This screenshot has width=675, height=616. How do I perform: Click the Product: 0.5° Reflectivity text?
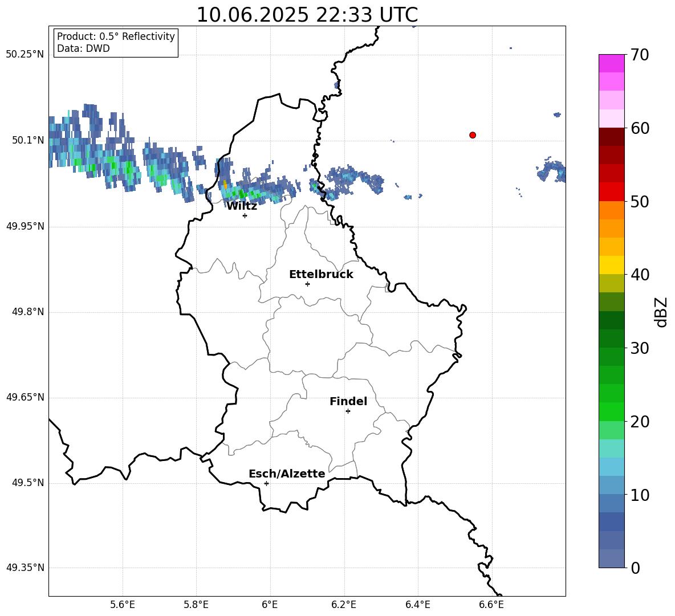pyautogui.click(x=116, y=36)
